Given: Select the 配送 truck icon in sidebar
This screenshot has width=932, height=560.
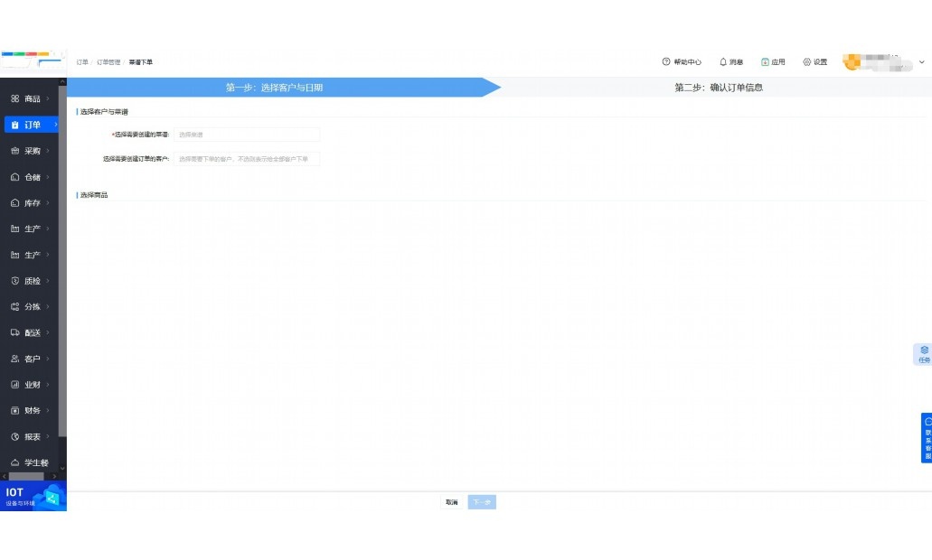Looking at the screenshot, I should point(15,332).
